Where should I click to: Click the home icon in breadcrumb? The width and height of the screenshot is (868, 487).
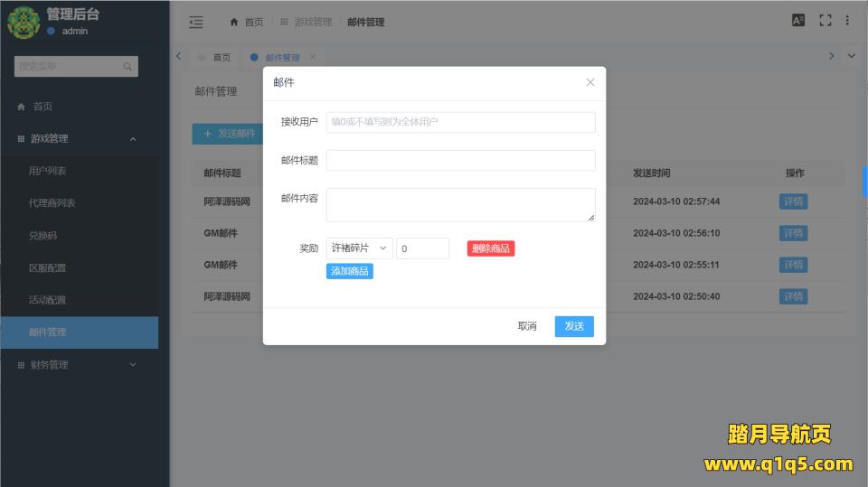tap(235, 22)
